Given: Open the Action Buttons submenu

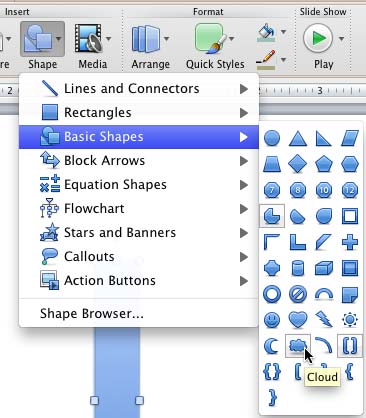Looking at the screenshot, I should 139,281.
